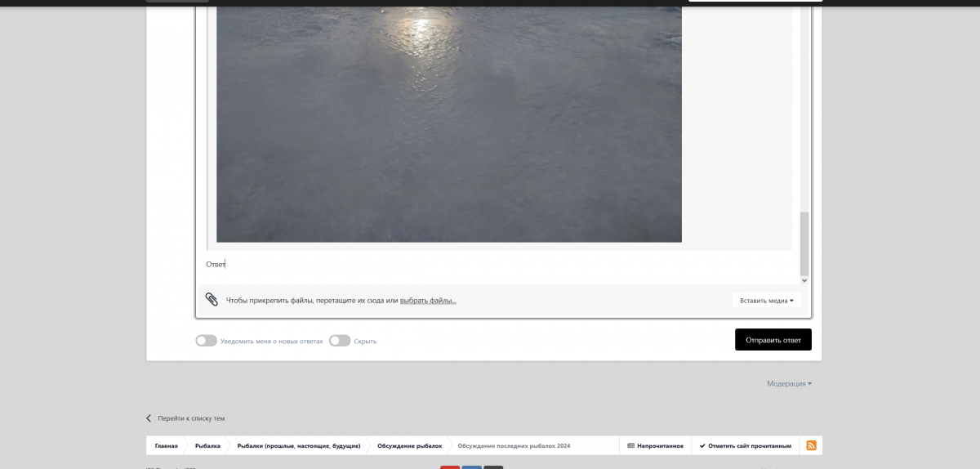Expand the 'Модерация' menu
Screen dimensions: 980x469
[x=789, y=383]
